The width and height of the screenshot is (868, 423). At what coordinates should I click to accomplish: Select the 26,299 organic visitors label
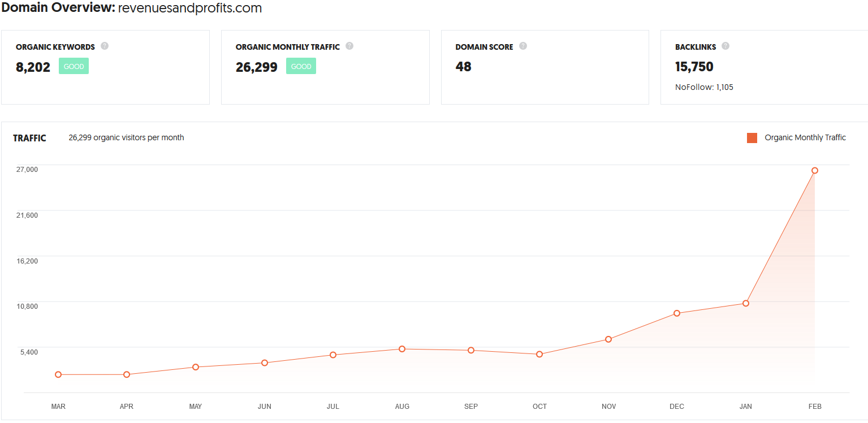(126, 137)
